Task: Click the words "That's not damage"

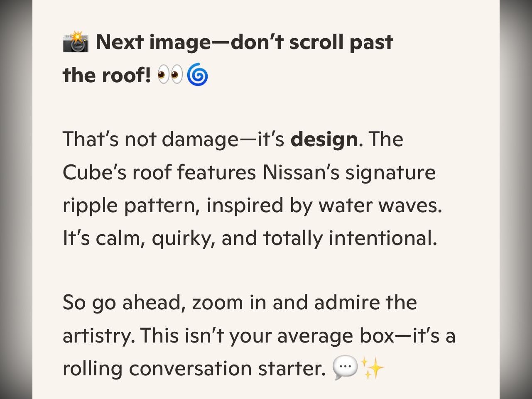Action: [150, 139]
